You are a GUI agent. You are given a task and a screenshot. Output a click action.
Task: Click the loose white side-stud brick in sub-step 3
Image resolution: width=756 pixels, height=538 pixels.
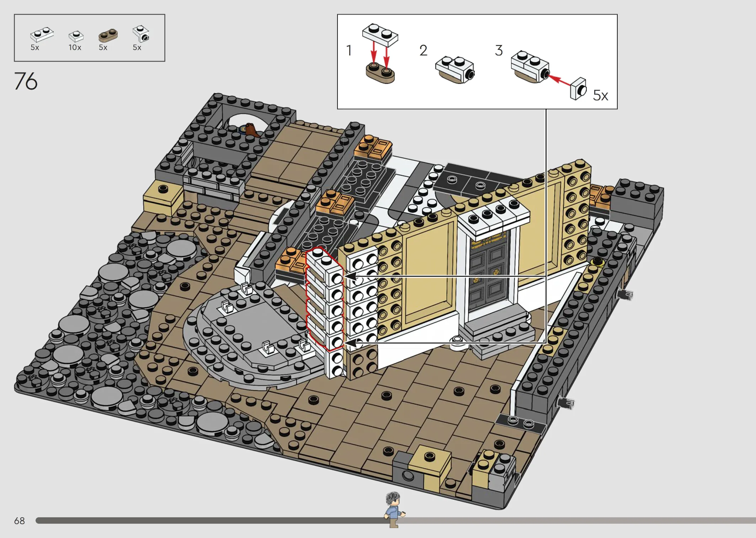[578, 89]
